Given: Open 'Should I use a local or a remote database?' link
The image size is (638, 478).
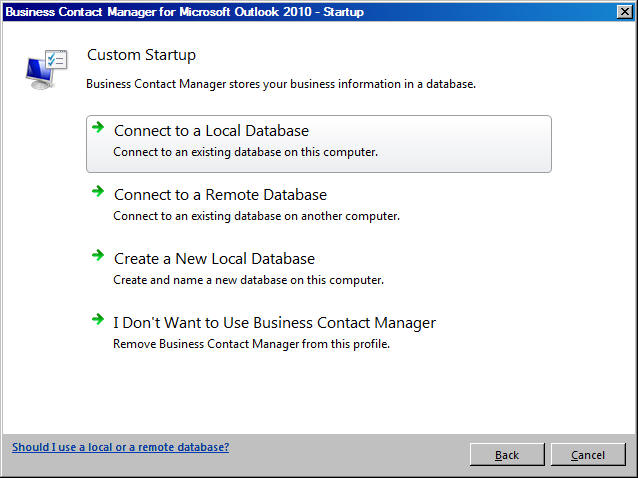Looking at the screenshot, I should click(x=120, y=447).
